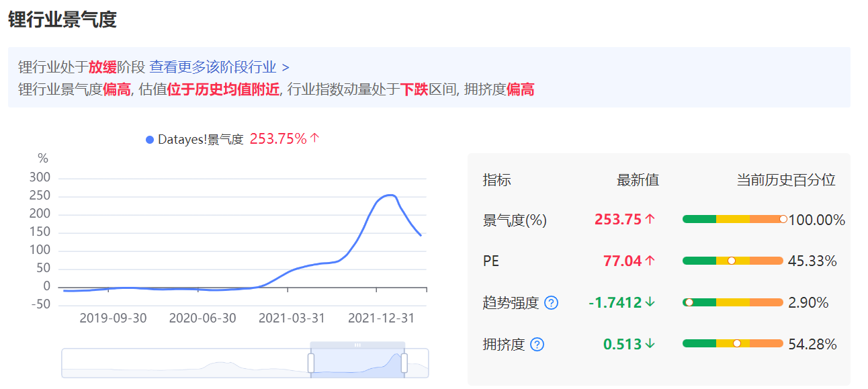
Task: Click the help icon next to 趋势强度
Action: (x=551, y=303)
